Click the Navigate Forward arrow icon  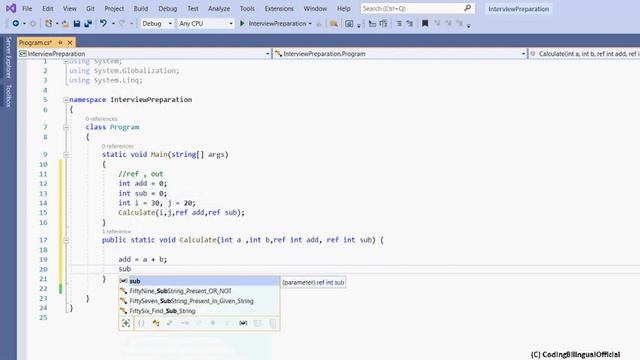[33, 24]
